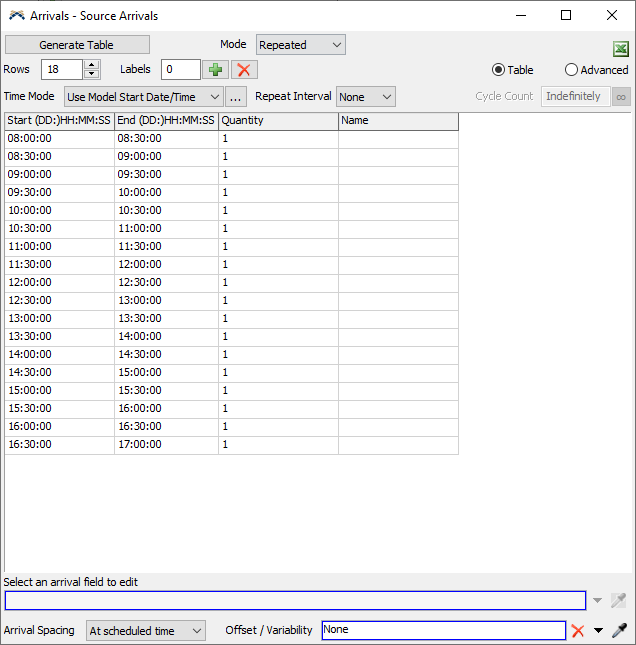The image size is (636, 645).
Task: Click the Generate Table button
Action: coord(77,45)
